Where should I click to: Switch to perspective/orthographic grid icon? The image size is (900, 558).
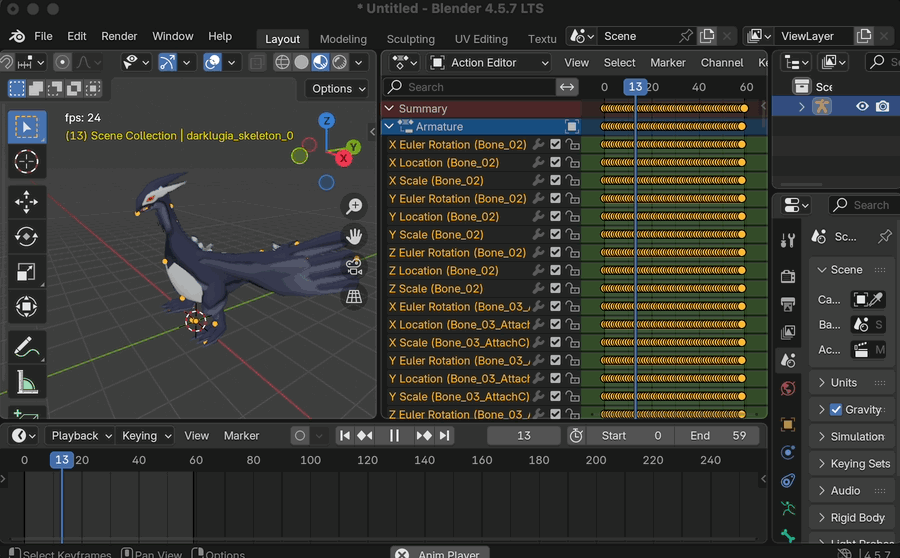pos(354,297)
